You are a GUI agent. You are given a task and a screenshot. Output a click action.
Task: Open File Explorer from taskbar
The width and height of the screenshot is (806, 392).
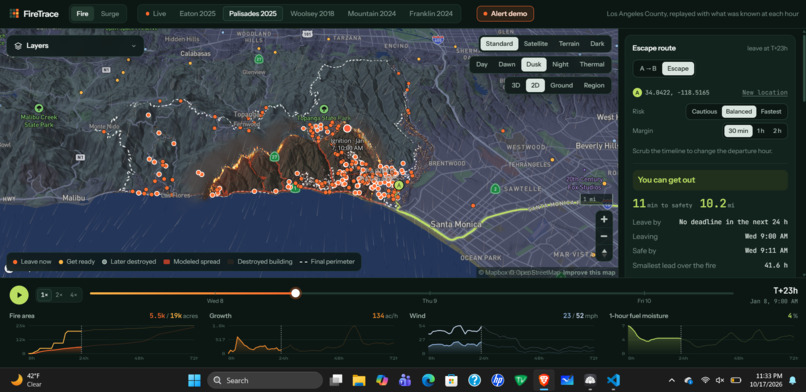click(x=359, y=380)
